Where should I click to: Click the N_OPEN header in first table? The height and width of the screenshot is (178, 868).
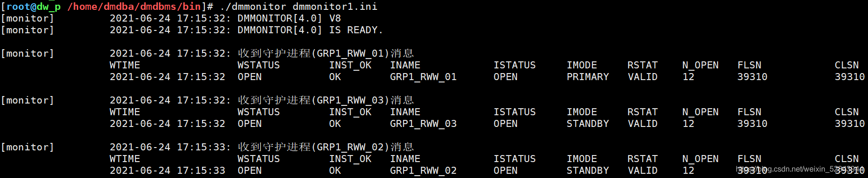pyautogui.click(x=700, y=65)
